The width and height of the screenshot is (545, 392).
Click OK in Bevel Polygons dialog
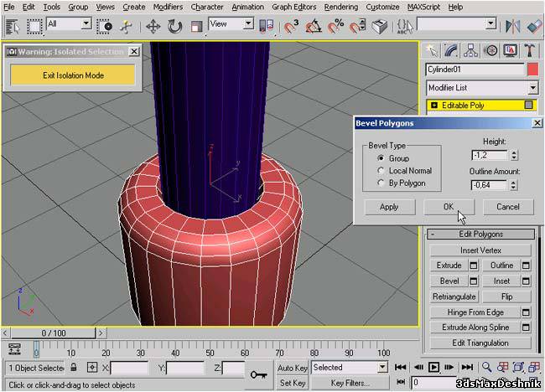[449, 207]
